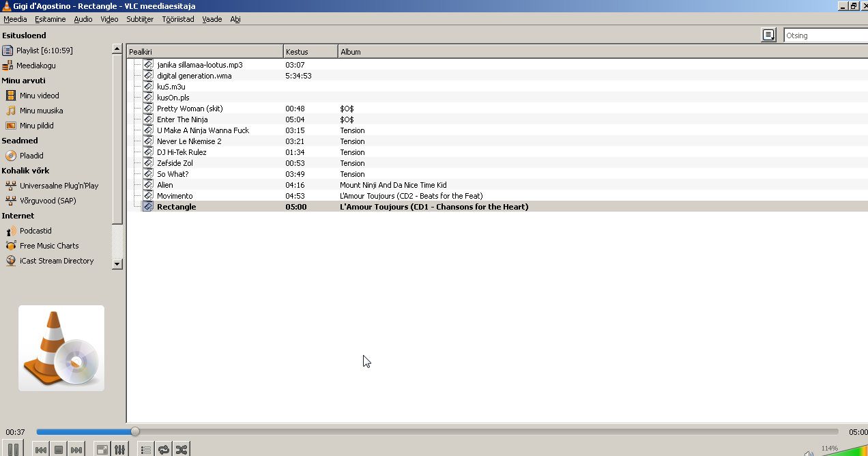Open the Vaade menu
868x456 pixels.
pos(212,19)
